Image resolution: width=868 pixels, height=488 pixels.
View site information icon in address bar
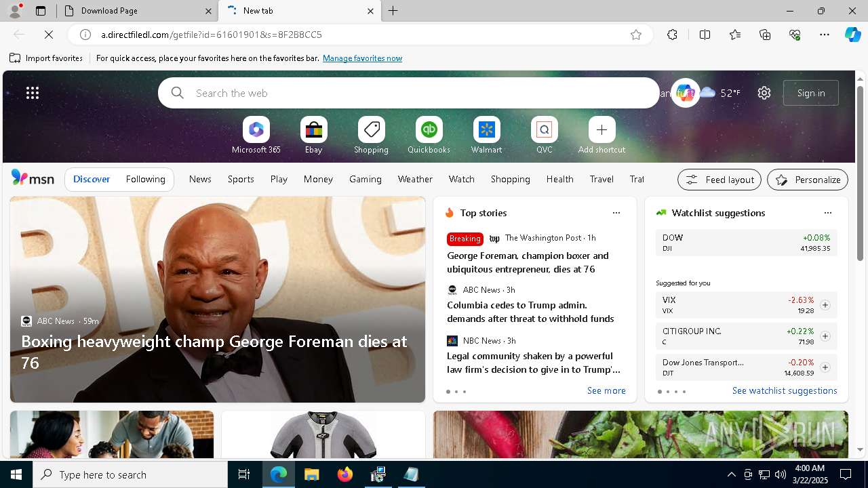click(x=85, y=35)
